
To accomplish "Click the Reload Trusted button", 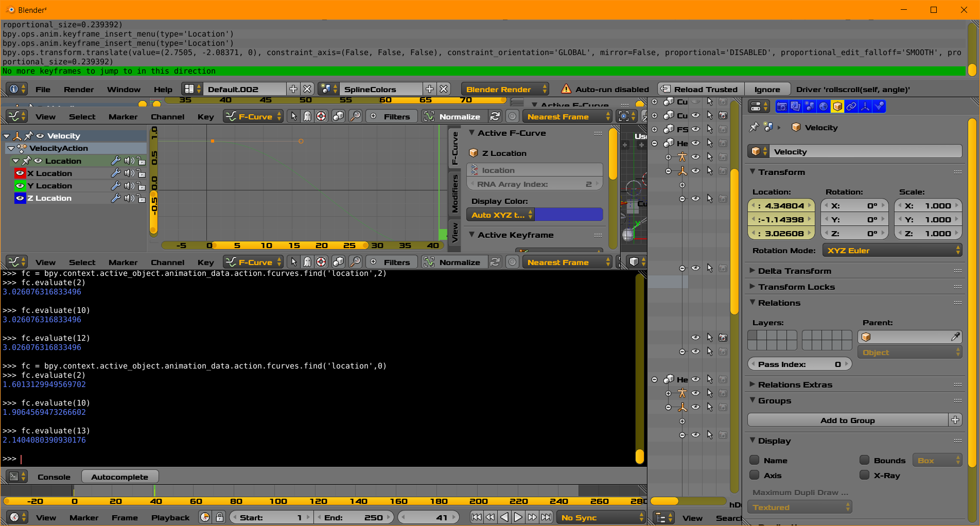I will [701, 89].
